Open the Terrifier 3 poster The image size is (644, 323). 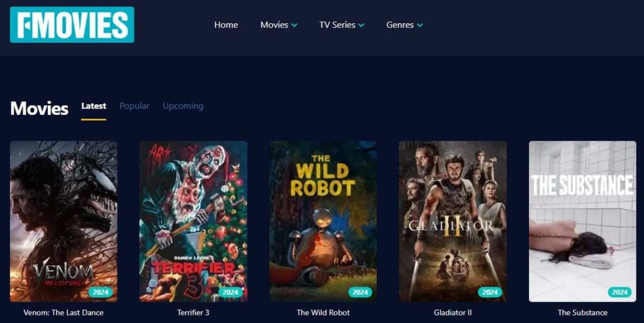coord(194,221)
